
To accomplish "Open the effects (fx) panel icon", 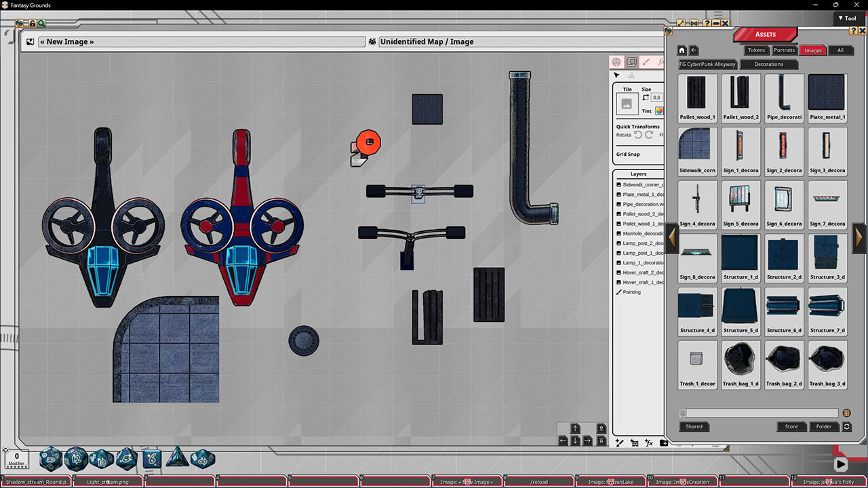I will pyautogui.click(x=661, y=62).
